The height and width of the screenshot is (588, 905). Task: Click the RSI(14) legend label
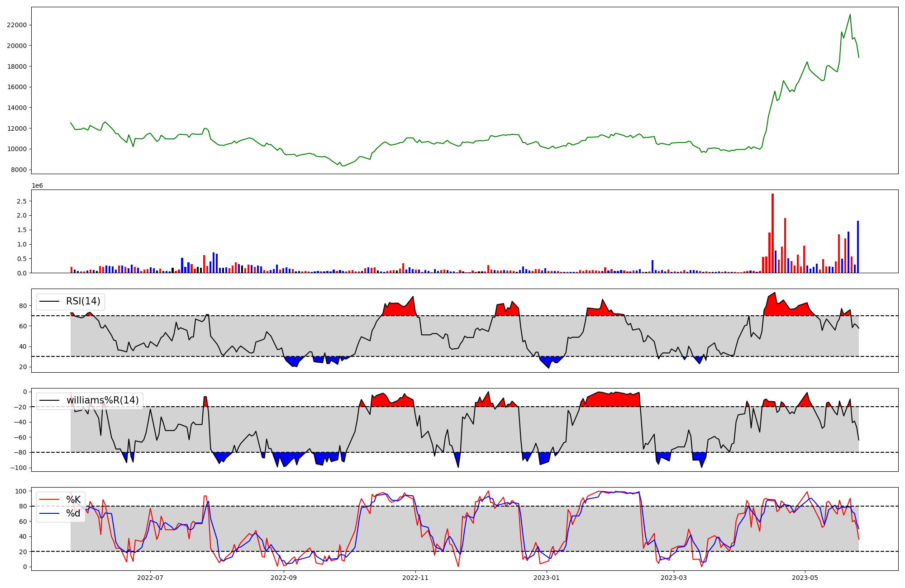pyautogui.click(x=83, y=301)
